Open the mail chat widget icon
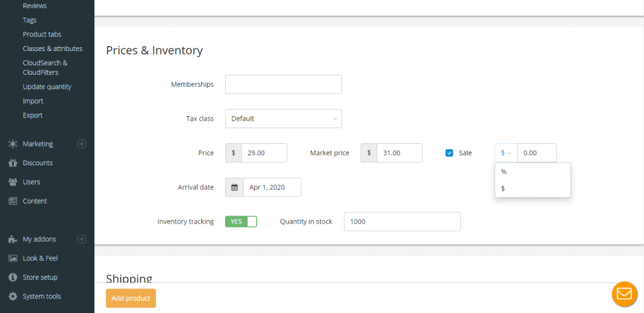This screenshot has height=313, width=644. click(x=625, y=294)
